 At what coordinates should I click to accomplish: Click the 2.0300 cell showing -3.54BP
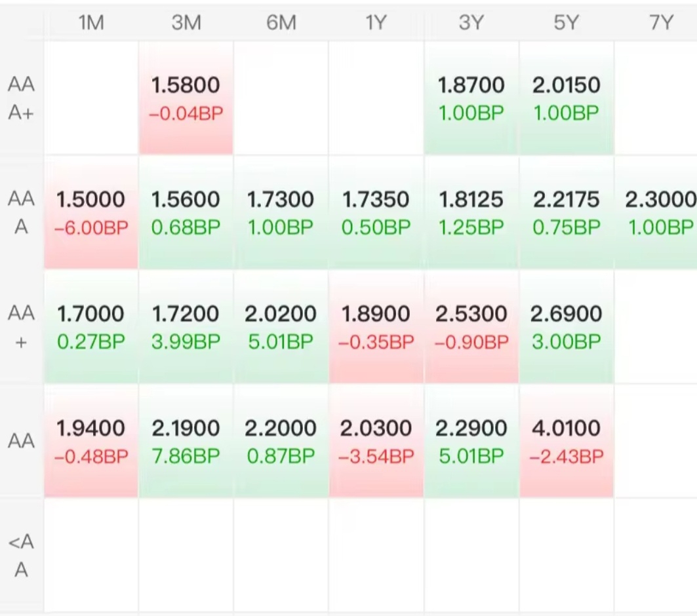[376, 441]
